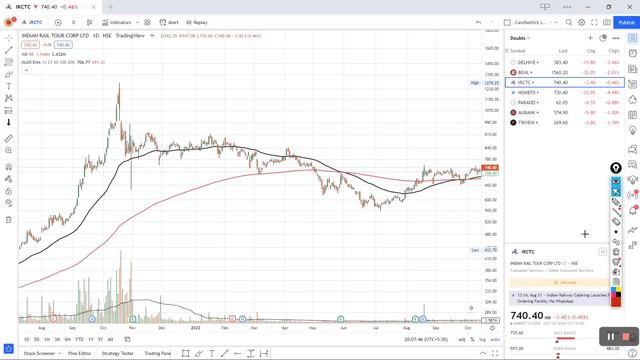Image resolution: width=640 pixels, height=360 pixels.
Task: Select the watchlist row with last price 62.05
Action: pos(565,102)
